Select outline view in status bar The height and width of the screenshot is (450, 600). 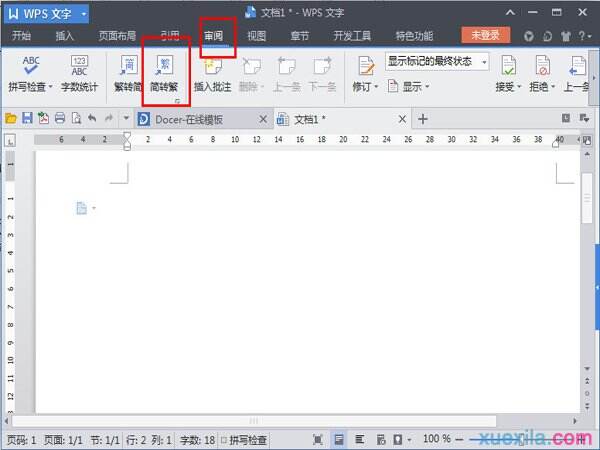(x=359, y=440)
